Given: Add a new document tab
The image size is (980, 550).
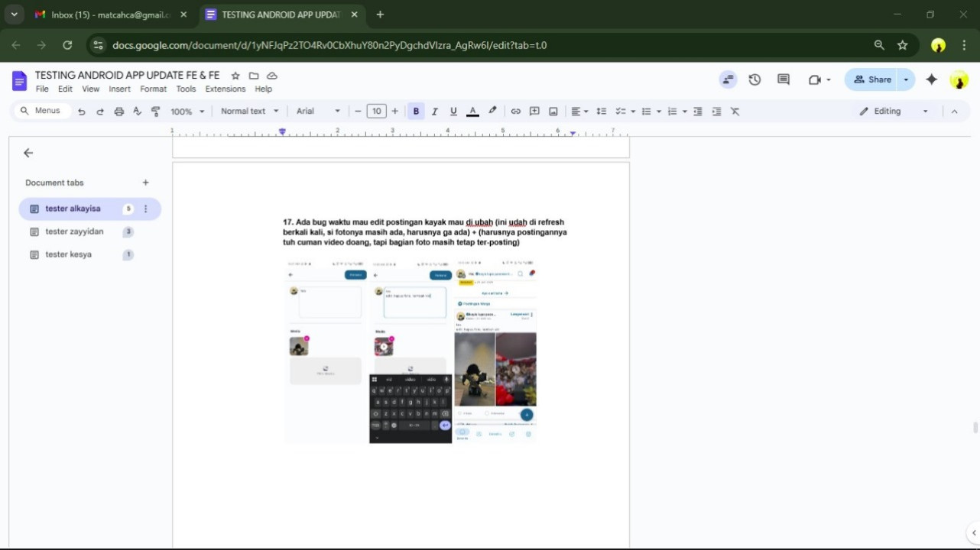Looking at the screenshot, I should coord(145,183).
